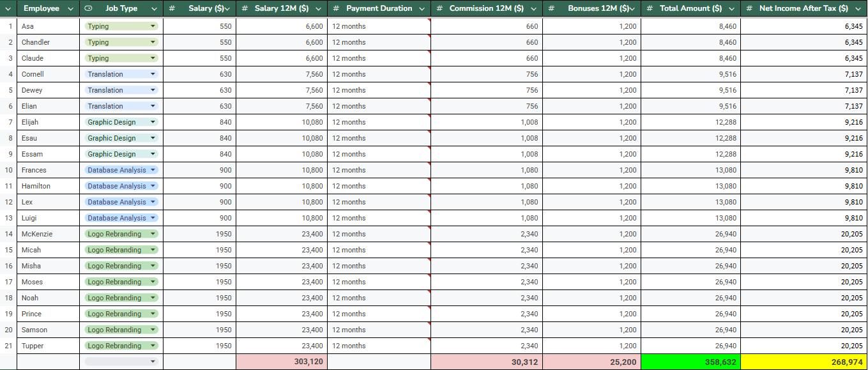Open Asa's Typing job type dropdown chip
The image size is (868, 370).
(121, 26)
